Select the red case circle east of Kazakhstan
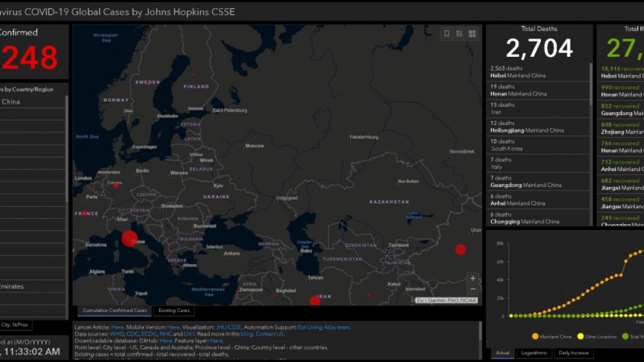 460,249
